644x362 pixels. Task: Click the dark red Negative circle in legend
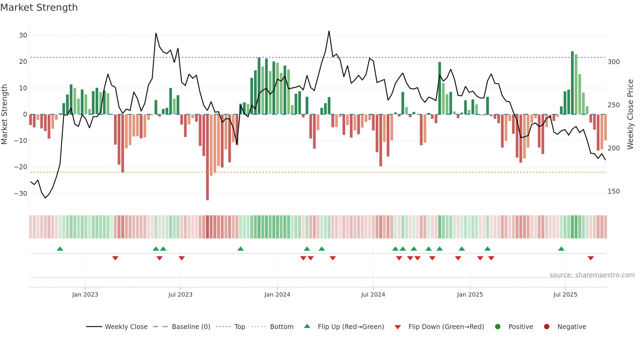click(x=547, y=327)
